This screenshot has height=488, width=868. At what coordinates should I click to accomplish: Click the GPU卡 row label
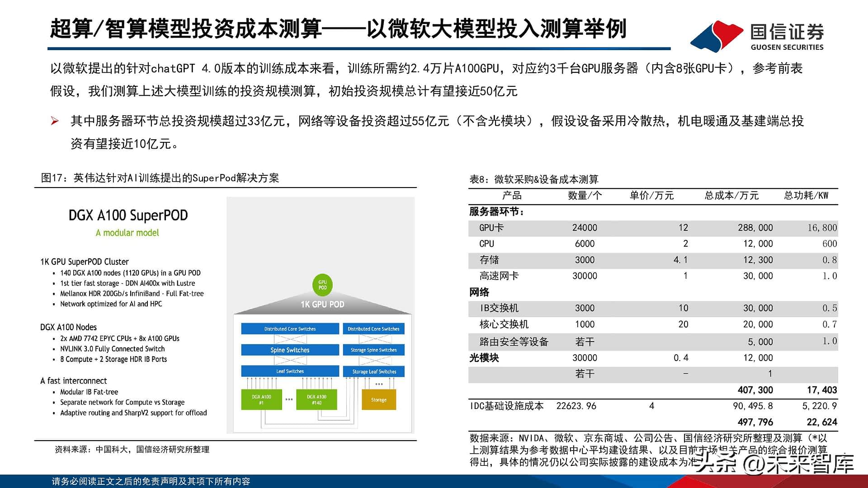tap(491, 228)
